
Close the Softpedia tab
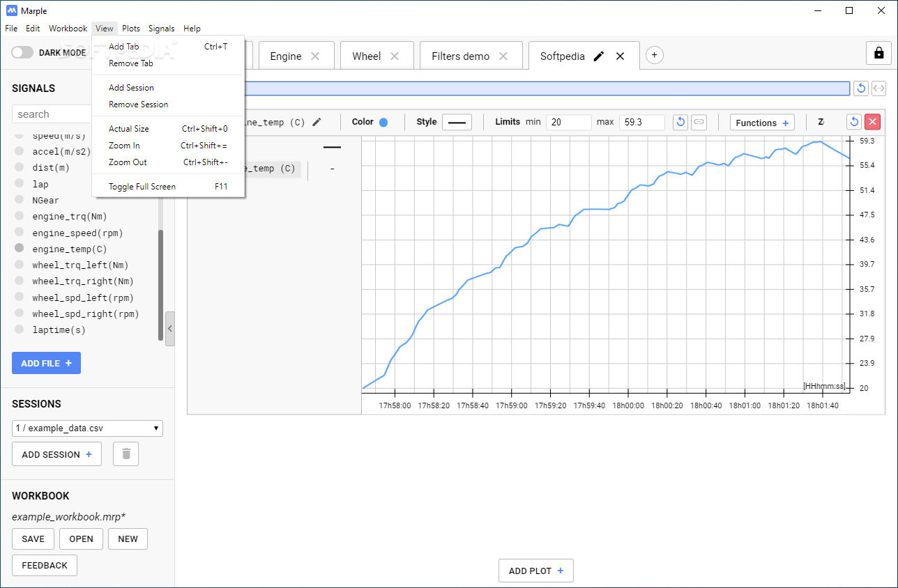point(621,56)
